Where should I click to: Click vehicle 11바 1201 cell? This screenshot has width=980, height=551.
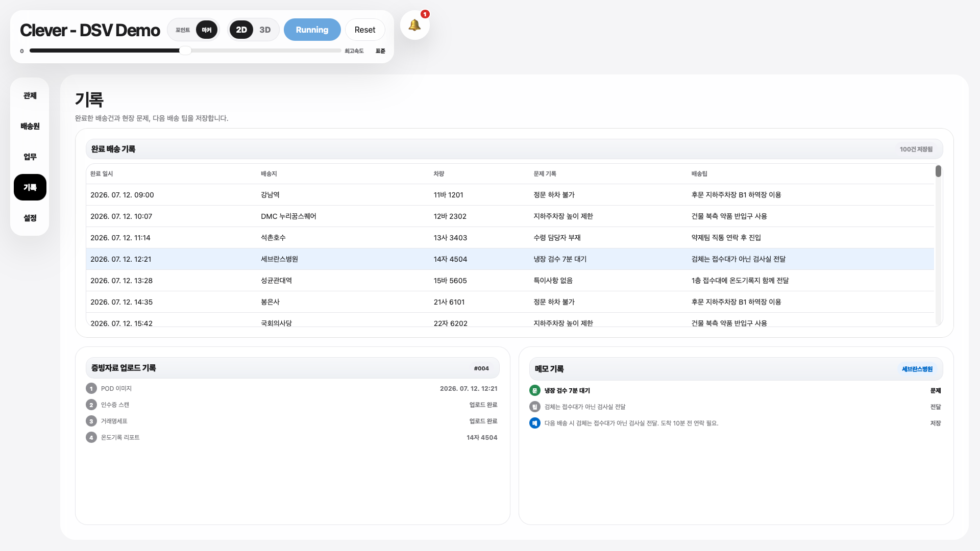click(x=448, y=195)
